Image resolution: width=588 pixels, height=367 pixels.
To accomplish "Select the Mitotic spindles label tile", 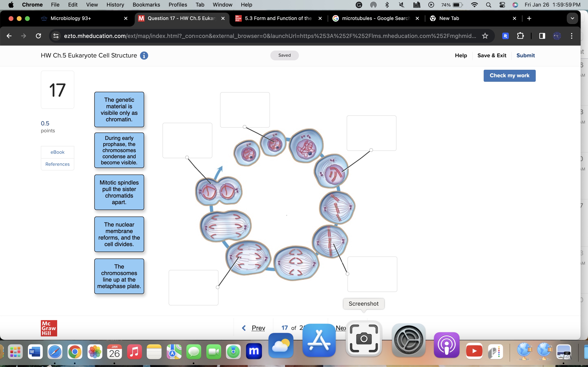I will click(x=119, y=192).
